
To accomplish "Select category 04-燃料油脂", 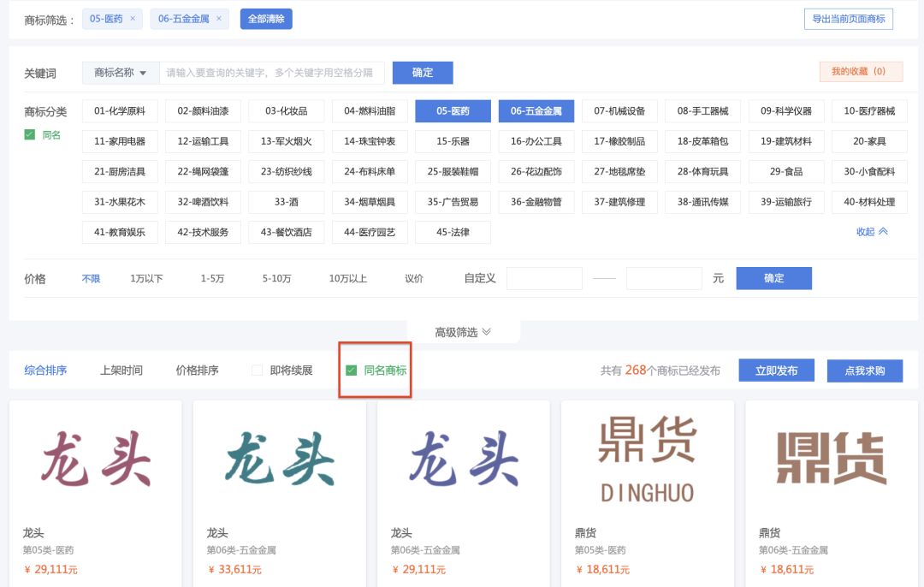I will tap(370, 110).
